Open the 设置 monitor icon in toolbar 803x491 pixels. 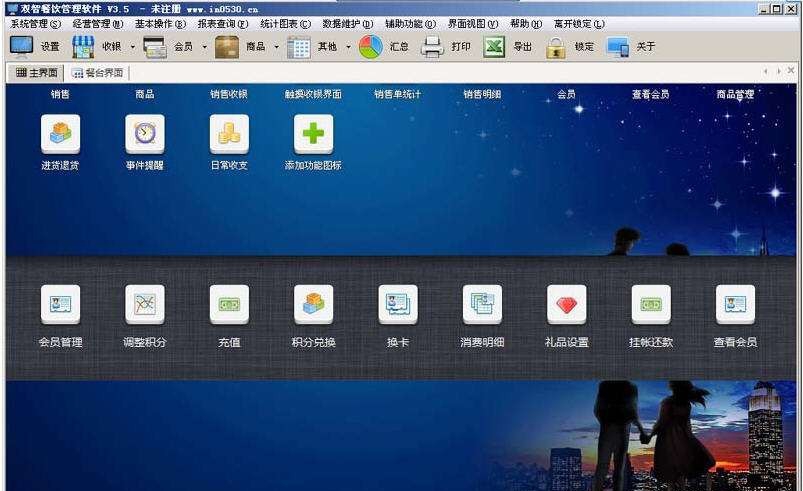[x=22, y=47]
